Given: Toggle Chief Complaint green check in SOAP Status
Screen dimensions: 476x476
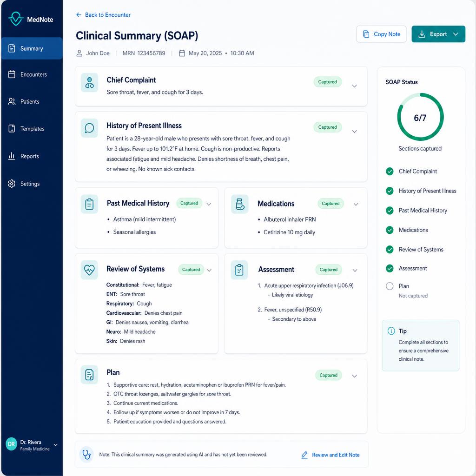Looking at the screenshot, I should pyautogui.click(x=390, y=172).
